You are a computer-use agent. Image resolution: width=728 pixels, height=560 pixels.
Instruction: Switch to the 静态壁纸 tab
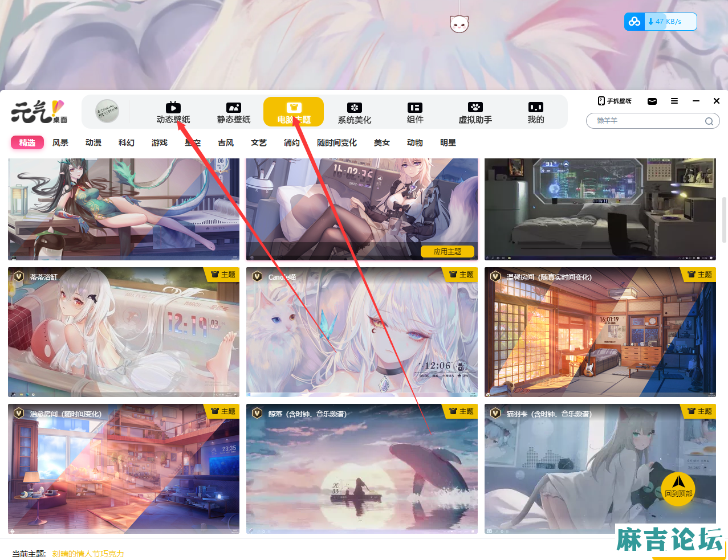[234, 112]
